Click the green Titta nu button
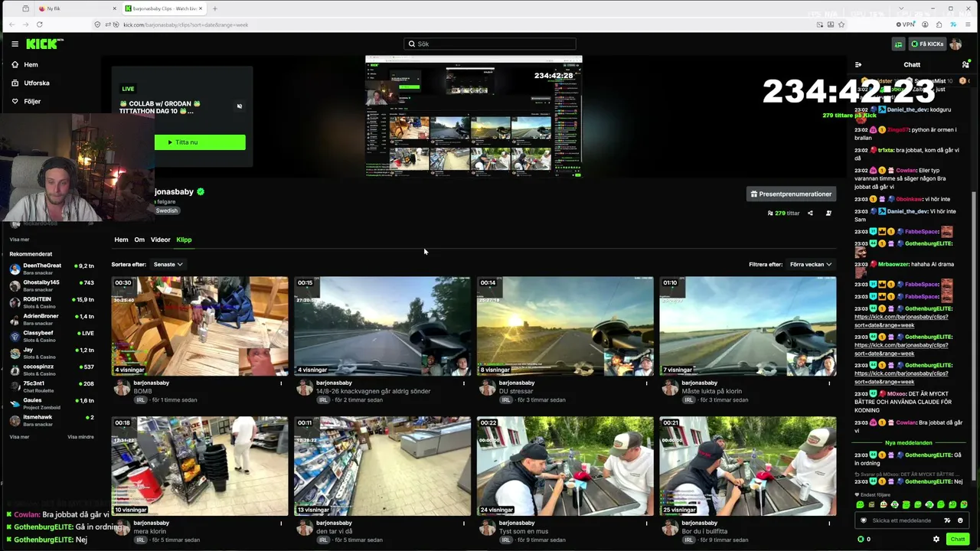 click(x=200, y=142)
